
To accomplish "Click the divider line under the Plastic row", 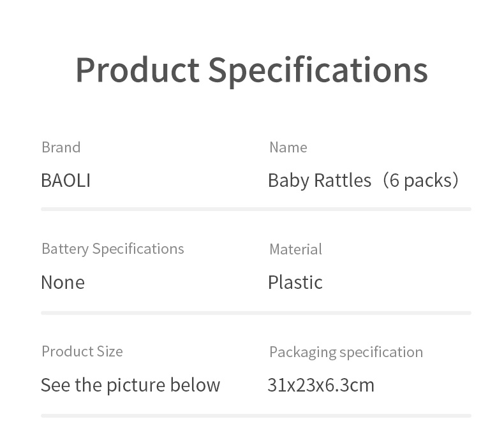I will [x=255, y=312].
